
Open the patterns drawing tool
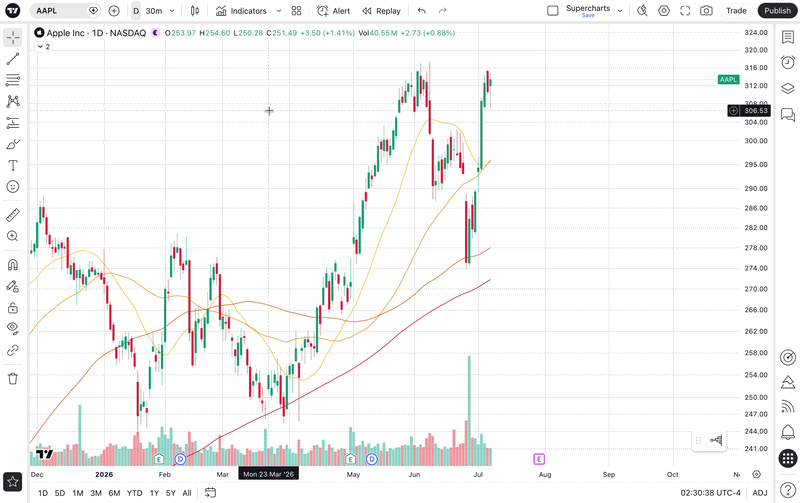[13, 101]
